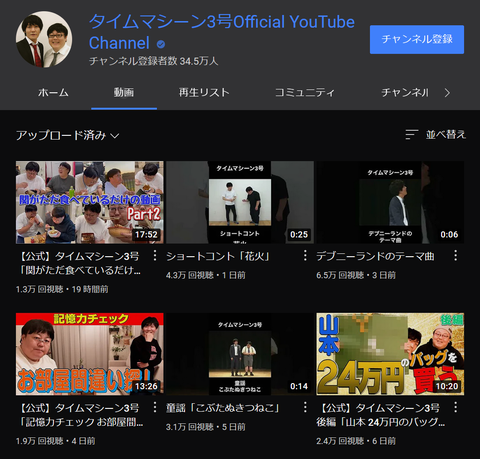
Task: Open thumbnail of 関がただ食べているだけ Part2 video
Action: pos(90,202)
